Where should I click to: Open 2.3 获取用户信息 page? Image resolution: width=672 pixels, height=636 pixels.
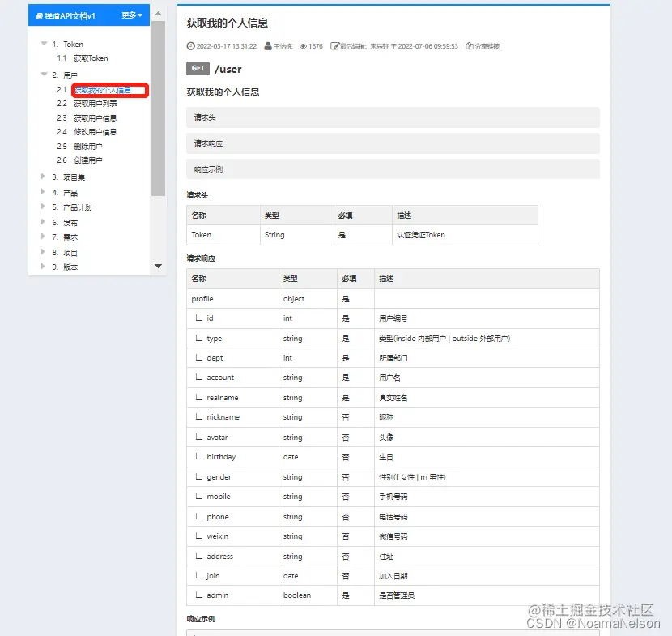96,118
